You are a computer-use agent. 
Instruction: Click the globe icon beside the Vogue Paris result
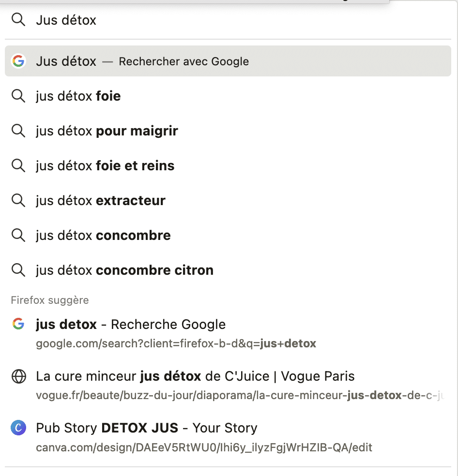(x=18, y=376)
